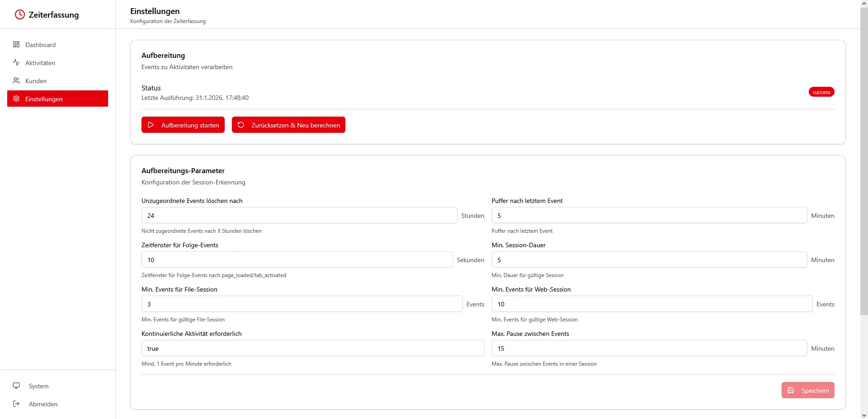The height and width of the screenshot is (419, 868).
Task: Click the reset arrow icon in Zurücksetzen button
Action: pos(241,125)
